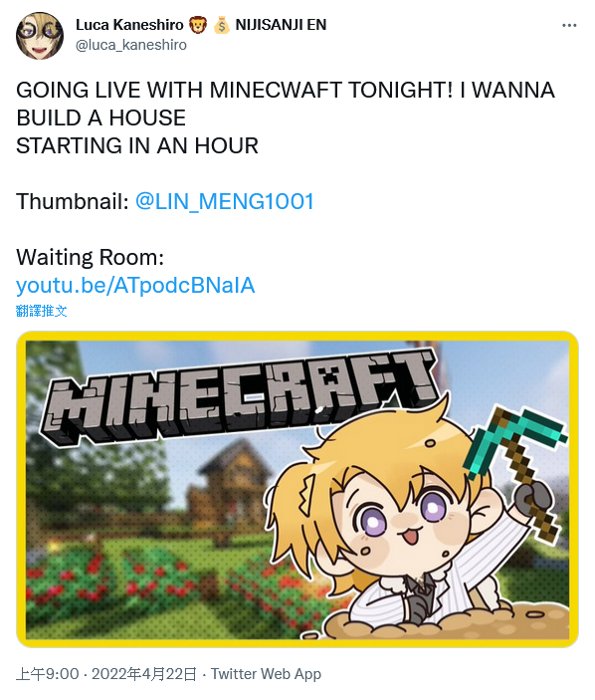This screenshot has width=595, height=700.
Task: Click the 上午9:00 timestamp
Action: (x=48, y=674)
